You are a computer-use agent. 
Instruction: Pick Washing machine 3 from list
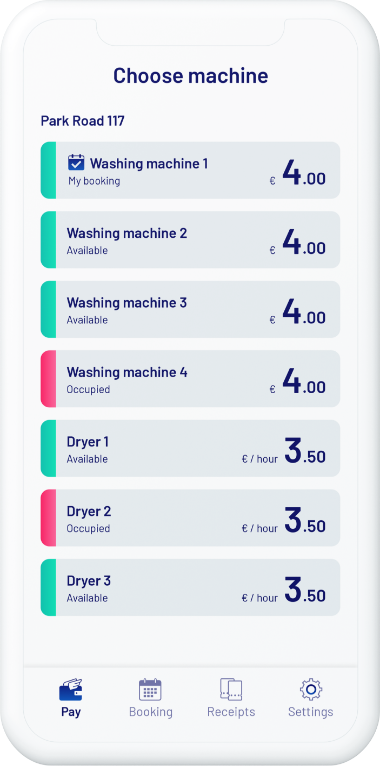click(x=190, y=309)
